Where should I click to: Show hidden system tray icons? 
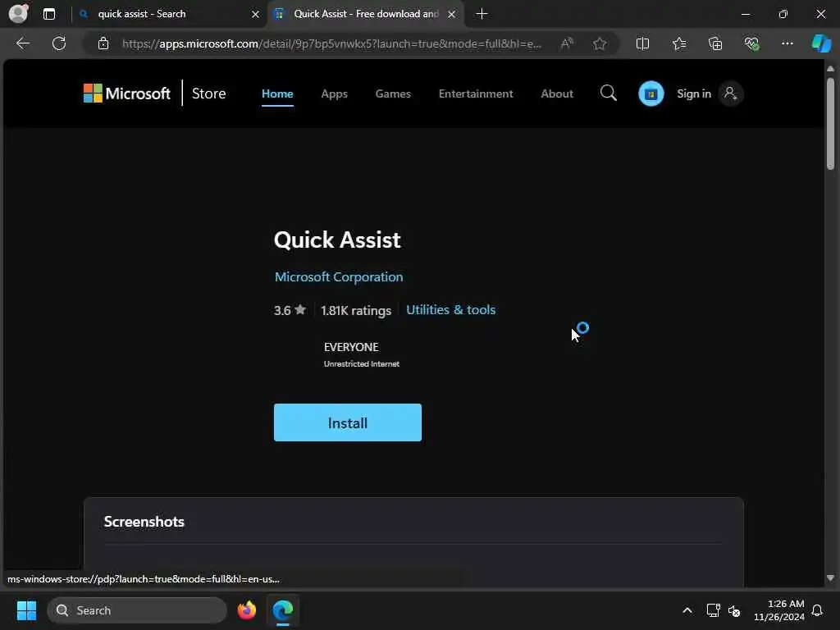coord(687,610)
